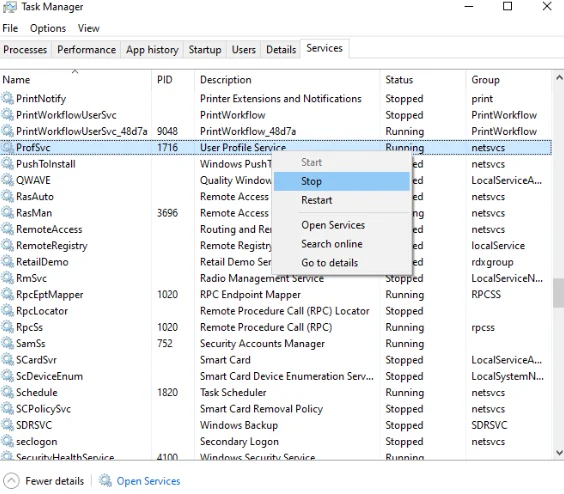Click the Fewer details label
564x494 pixels.
click(54, 481)
